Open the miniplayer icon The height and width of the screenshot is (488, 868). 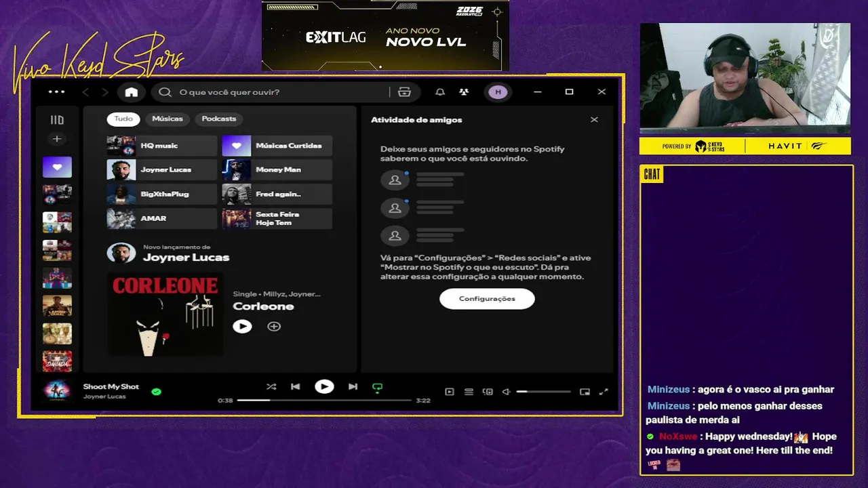coord(585,392)
